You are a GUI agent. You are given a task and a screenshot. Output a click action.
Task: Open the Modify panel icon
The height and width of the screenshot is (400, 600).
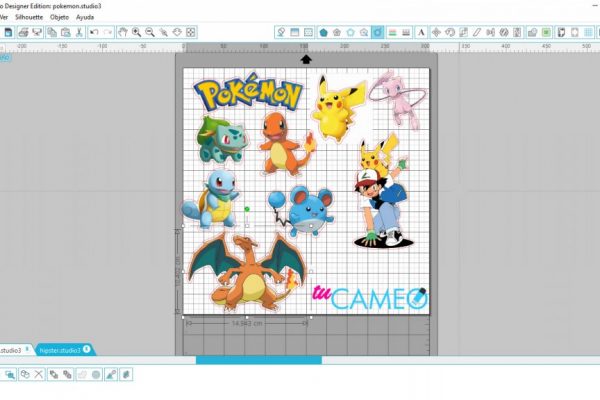coord(533,32)
